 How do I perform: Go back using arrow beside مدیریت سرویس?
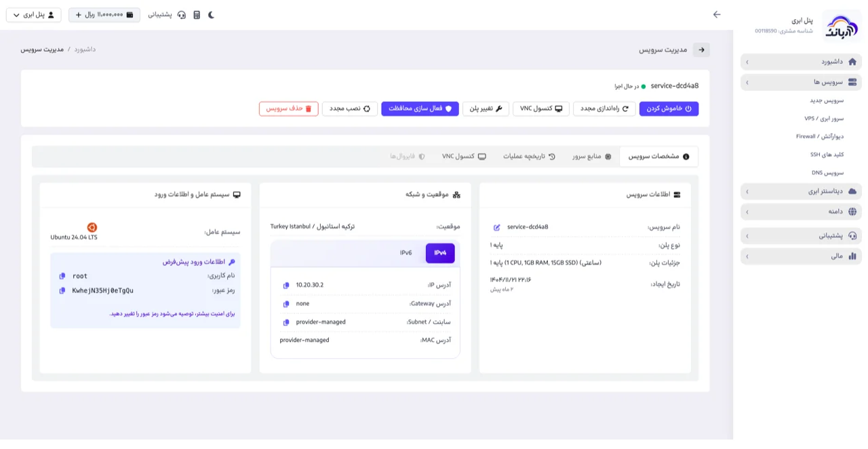[x=701, y=50]
